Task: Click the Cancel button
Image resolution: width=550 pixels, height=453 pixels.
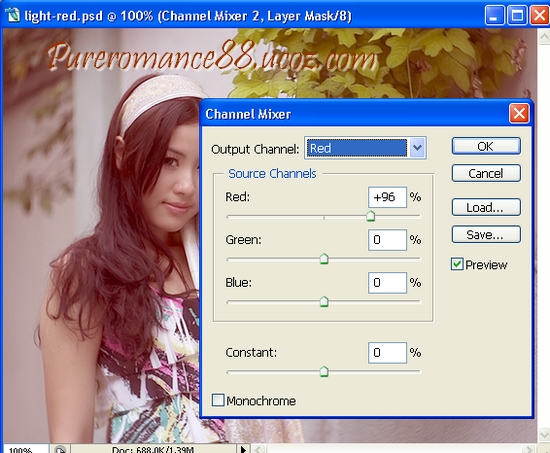Action: [486, 173]
